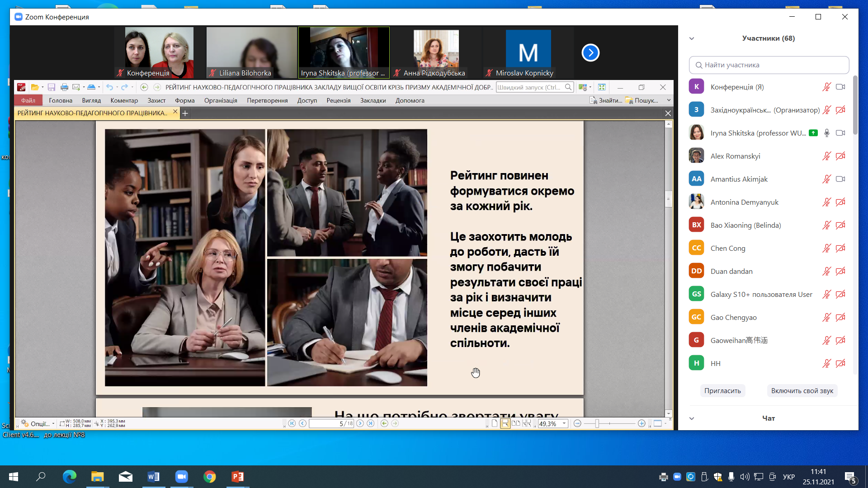Viewport: 868px width, 488px height.
Task: Send document by email envelope icon
Action: pos(76,87)
